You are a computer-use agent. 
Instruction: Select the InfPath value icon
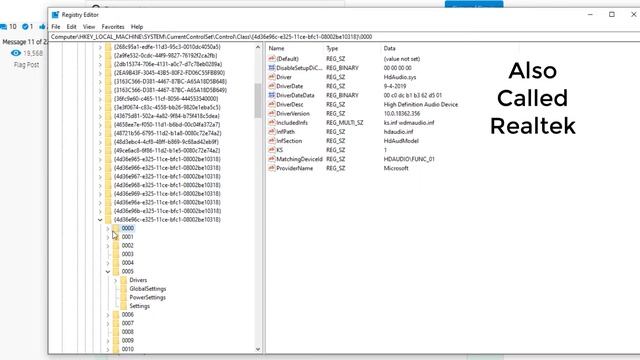(272, 131)
